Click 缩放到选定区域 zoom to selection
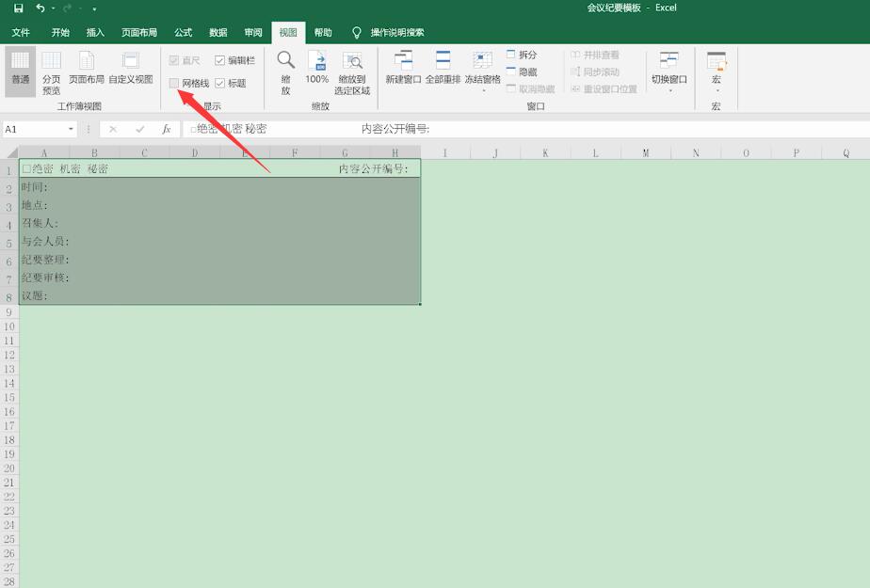The width and height of the screenshot is (870, 588). (352, 73)
